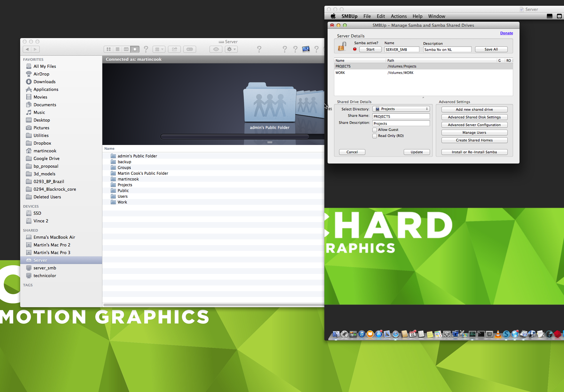Click the server Description field
The height and width of the screenshot is (392, 564).
(x=447, y=50)
